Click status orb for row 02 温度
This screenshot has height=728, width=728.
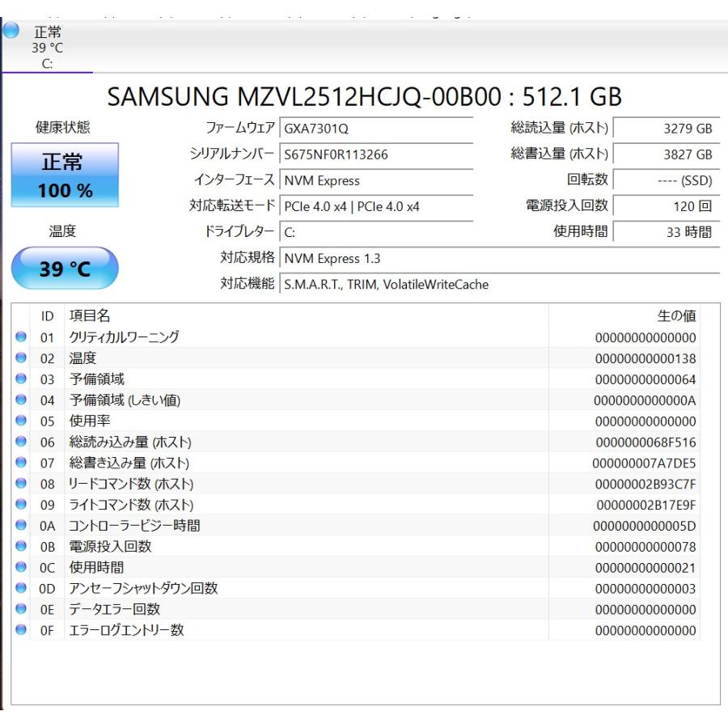[21, 358]
